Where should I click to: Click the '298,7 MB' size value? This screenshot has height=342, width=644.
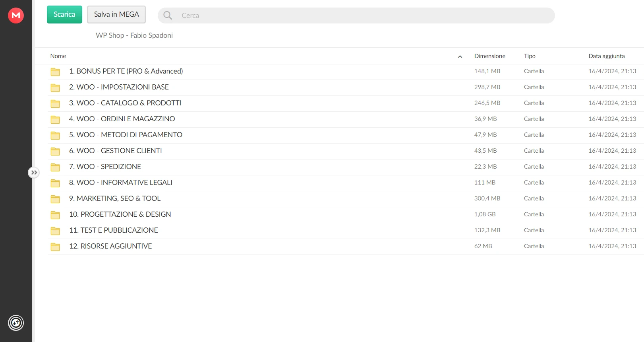click(x=487, y=87)
